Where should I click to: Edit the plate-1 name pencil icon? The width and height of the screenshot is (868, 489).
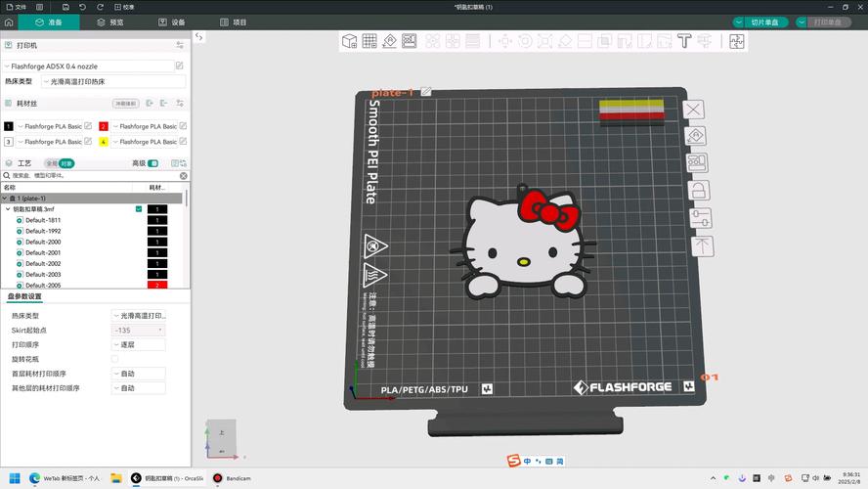[426, 91]
